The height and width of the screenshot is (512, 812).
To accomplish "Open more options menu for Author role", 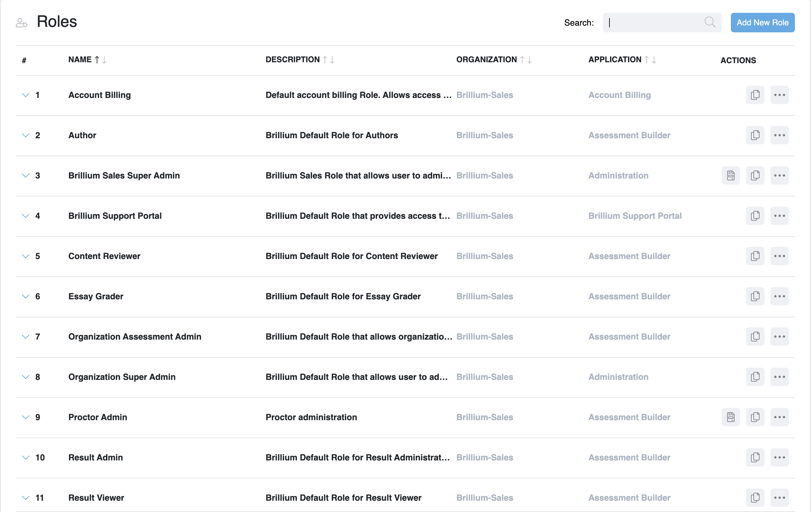I will coord(779,135).
